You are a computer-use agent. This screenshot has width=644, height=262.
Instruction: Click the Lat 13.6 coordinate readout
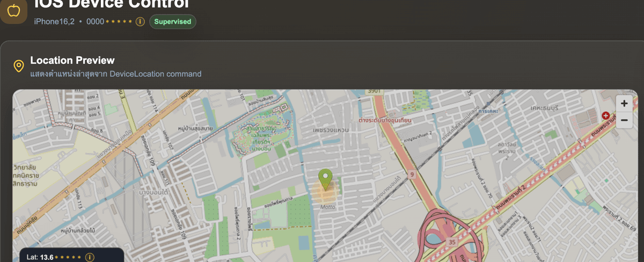pos(54,257)
